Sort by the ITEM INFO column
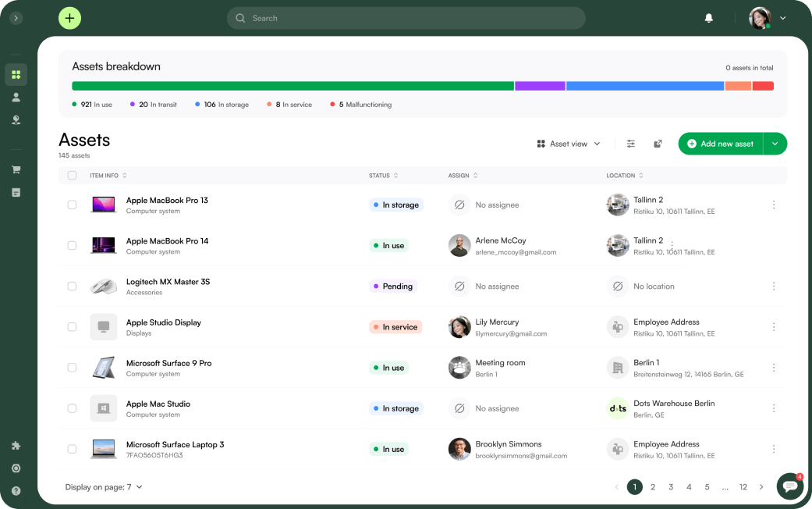Viewport: 812px width, 509px height. point(108,175)
